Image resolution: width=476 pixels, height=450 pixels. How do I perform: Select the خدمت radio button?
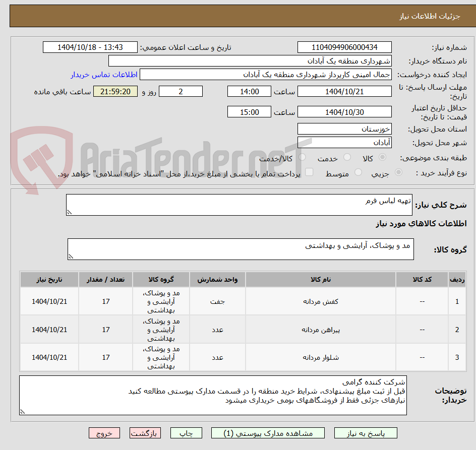(x=347, y=157)
